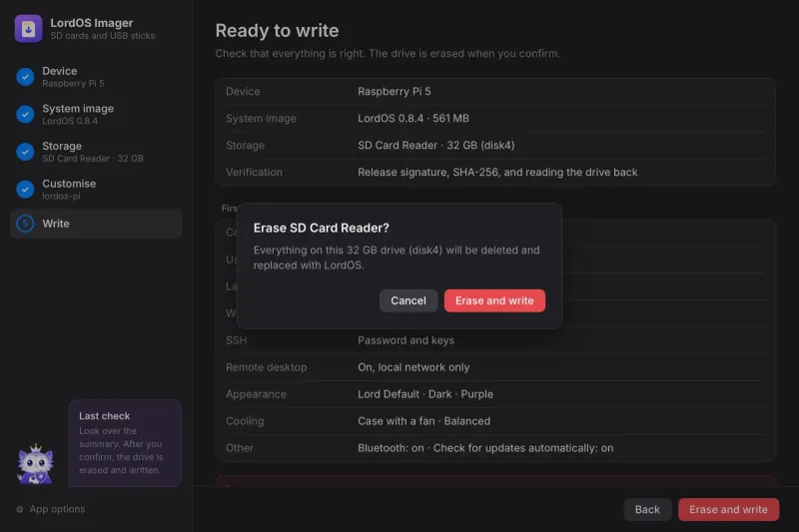
Task: Click the 'Ready to write' heading
Action: pyautogui.click(x=277, y=31)
